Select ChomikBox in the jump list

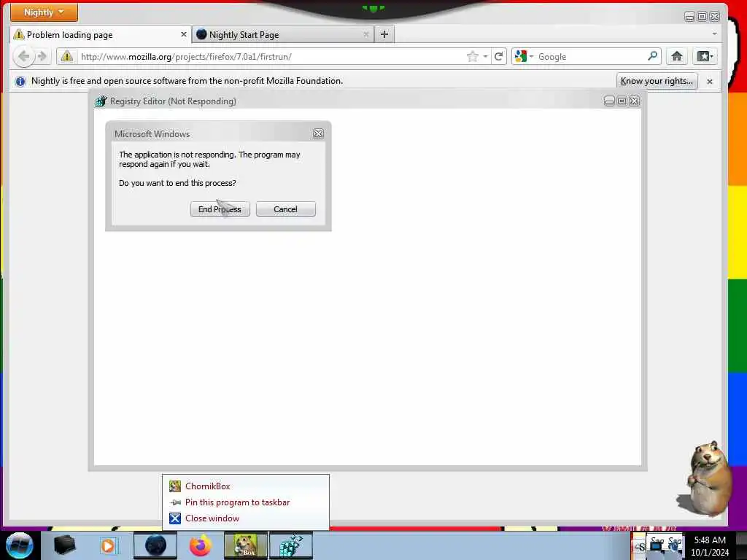[x=245, y=486]
